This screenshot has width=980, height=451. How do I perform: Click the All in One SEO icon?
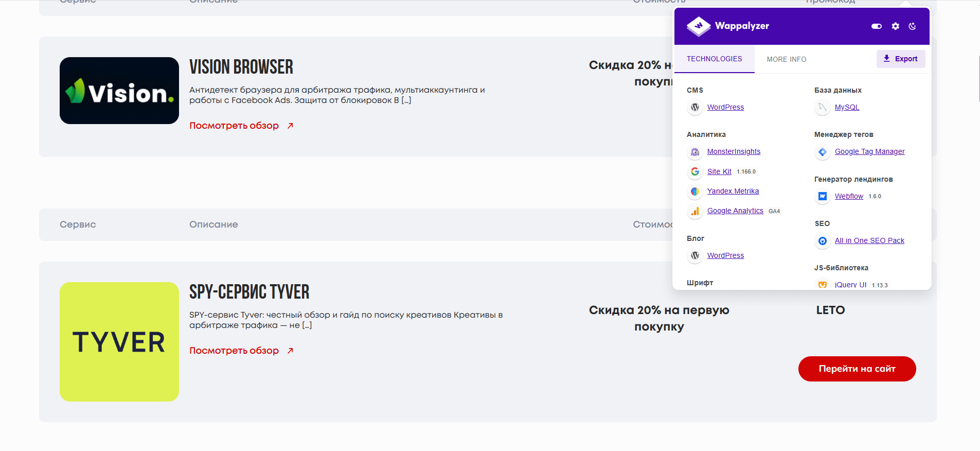823,241
